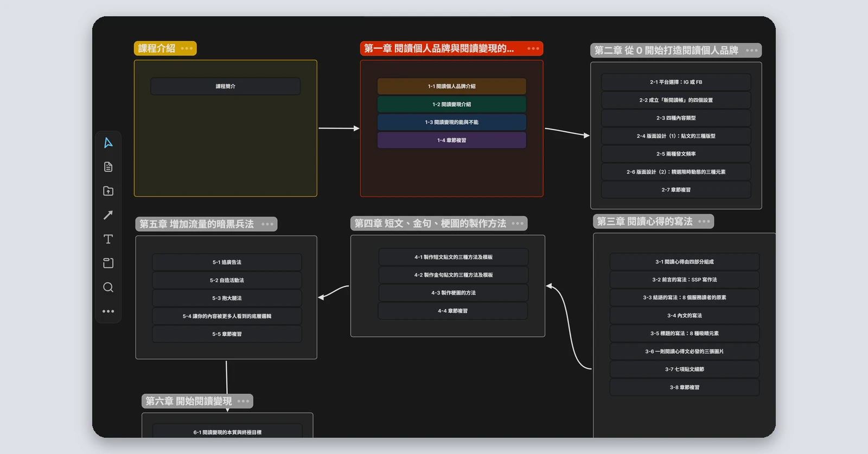The width and height of the screenshot is (868, 454).
Task: Open the 課程簡介 card
Action: tap(226, 86)
